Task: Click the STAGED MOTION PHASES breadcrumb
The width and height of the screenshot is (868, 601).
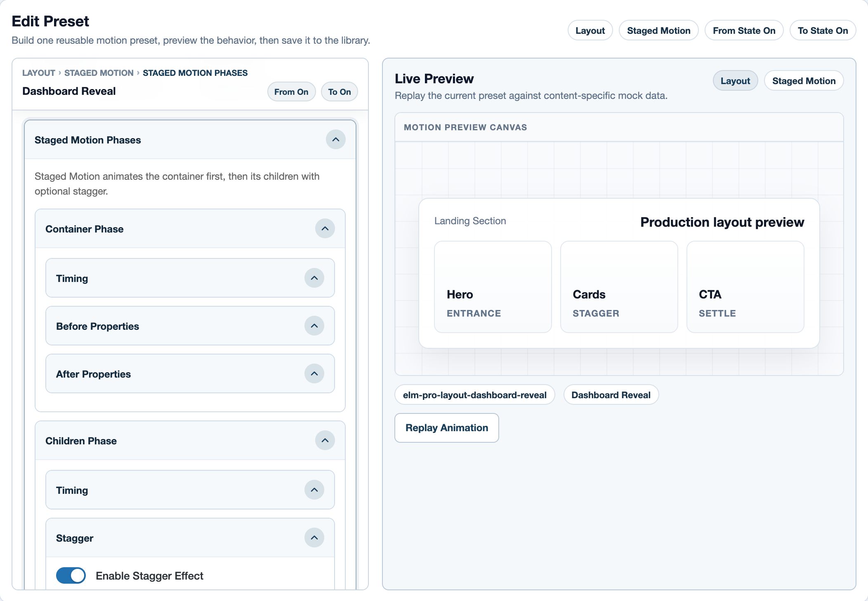Action: coord(195,73)
